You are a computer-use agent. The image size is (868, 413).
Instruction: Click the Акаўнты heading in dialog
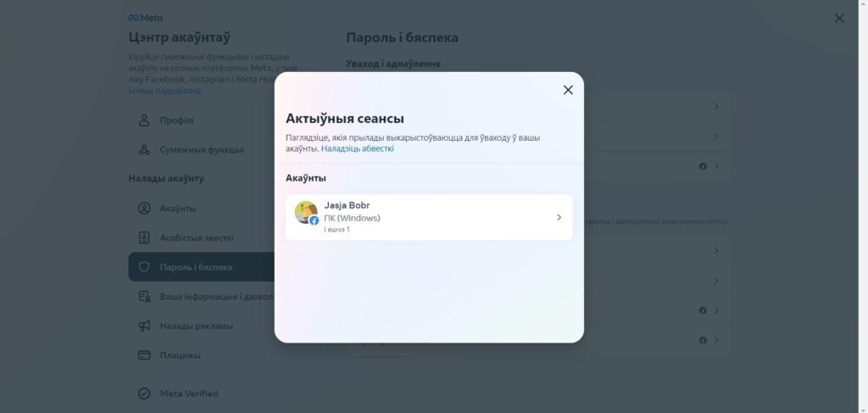tap(305, 178)
